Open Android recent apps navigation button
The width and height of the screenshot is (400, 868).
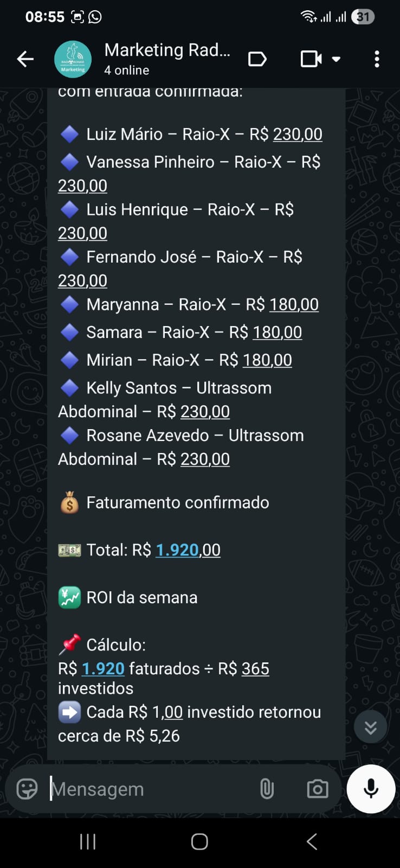click(x=88, y=841)
